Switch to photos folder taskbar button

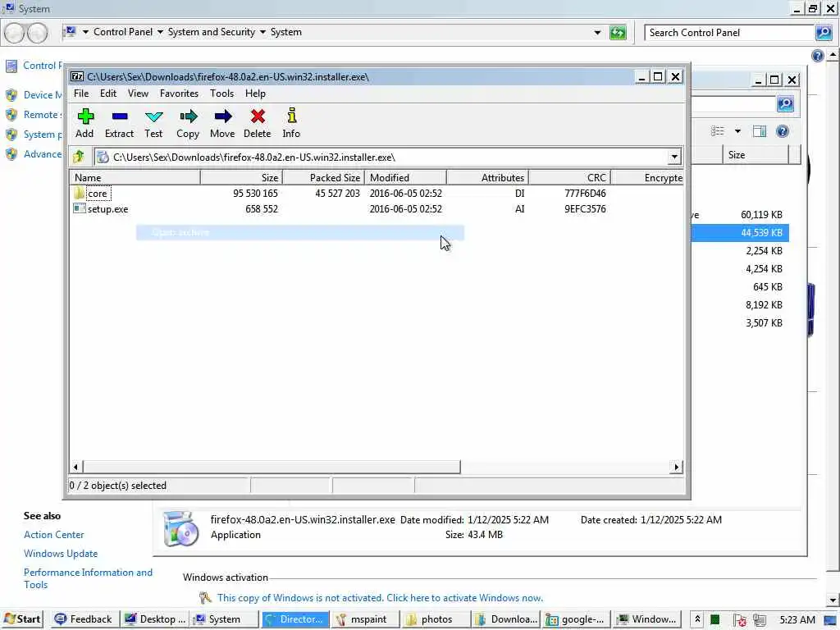(436, 619)
